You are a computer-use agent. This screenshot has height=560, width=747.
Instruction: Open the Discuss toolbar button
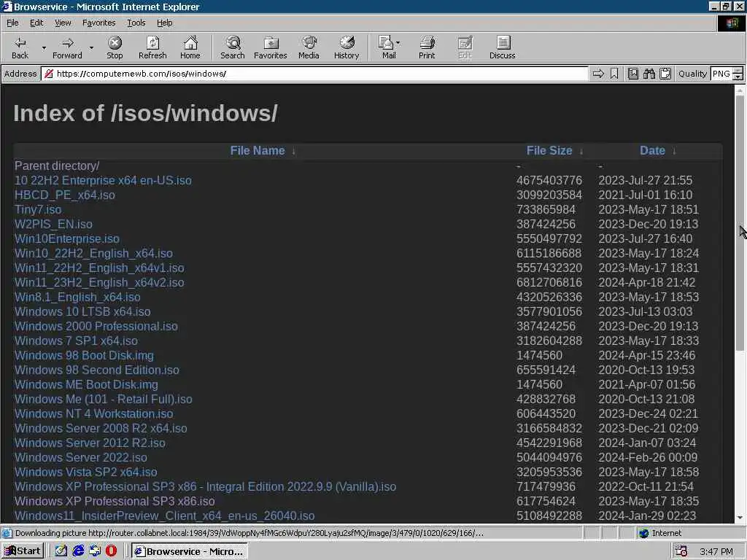(x=502, y=47)
